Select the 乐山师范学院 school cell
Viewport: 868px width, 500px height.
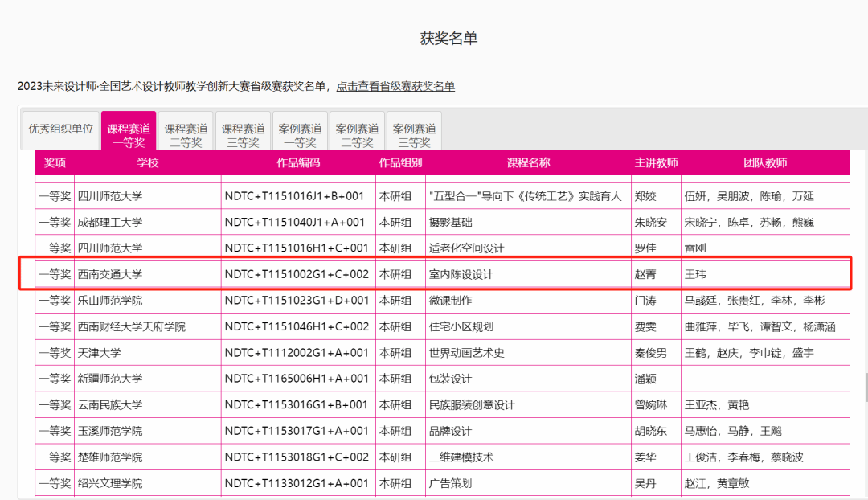[148, 301]
